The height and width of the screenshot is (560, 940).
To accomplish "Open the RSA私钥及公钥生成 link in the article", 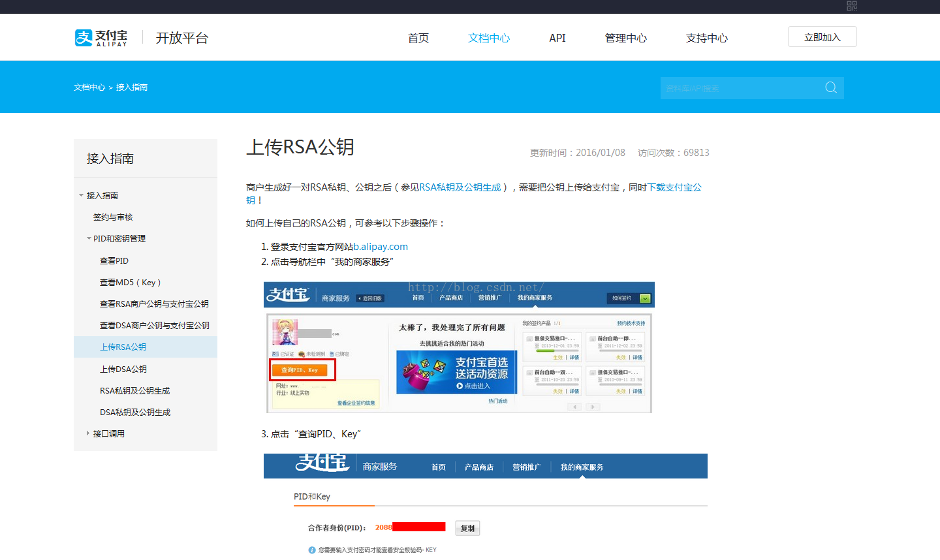I will [x=460, y=187].
